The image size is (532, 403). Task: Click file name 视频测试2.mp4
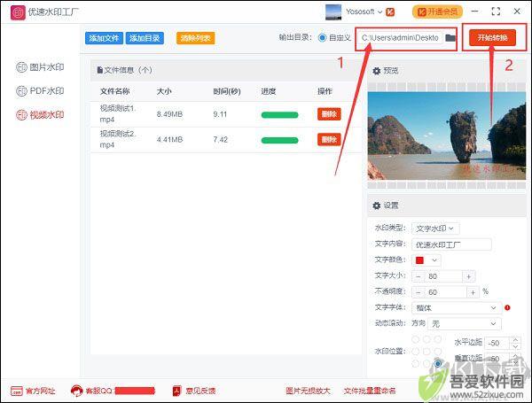coord(118,139)
